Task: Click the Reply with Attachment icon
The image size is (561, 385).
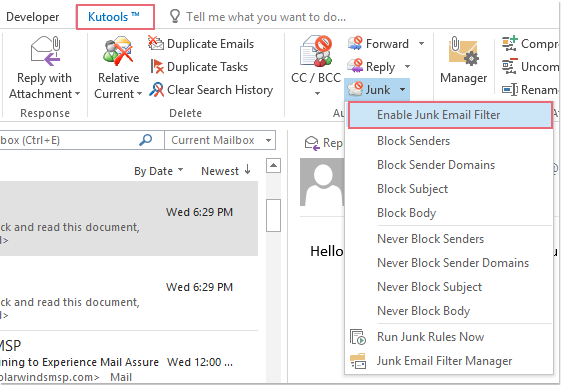Action: (x=45, y=51)
